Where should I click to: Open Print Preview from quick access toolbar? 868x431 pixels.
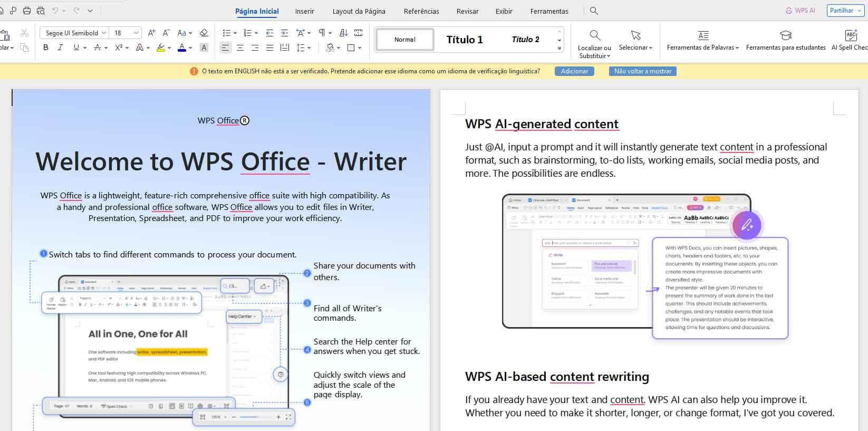[41, 11]
